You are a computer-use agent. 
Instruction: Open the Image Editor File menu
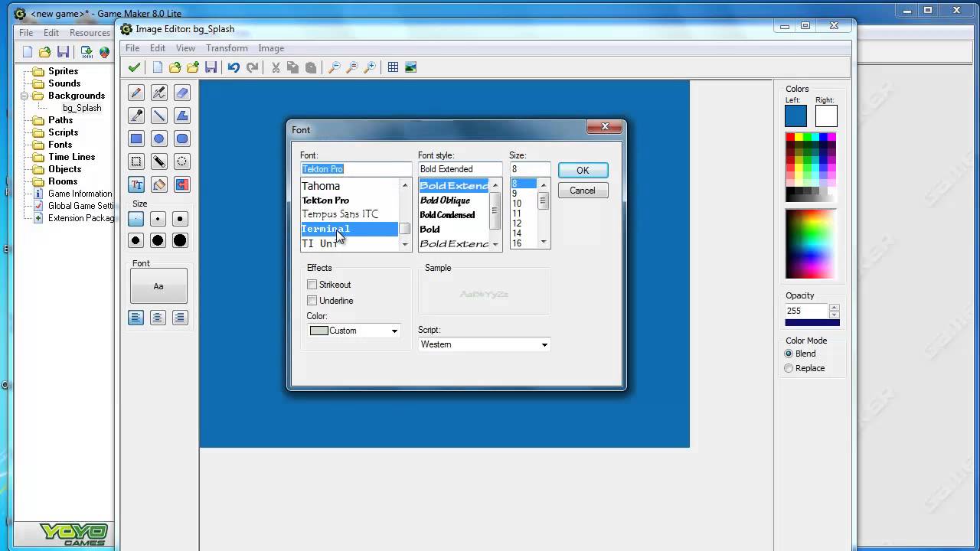point(132,48)
